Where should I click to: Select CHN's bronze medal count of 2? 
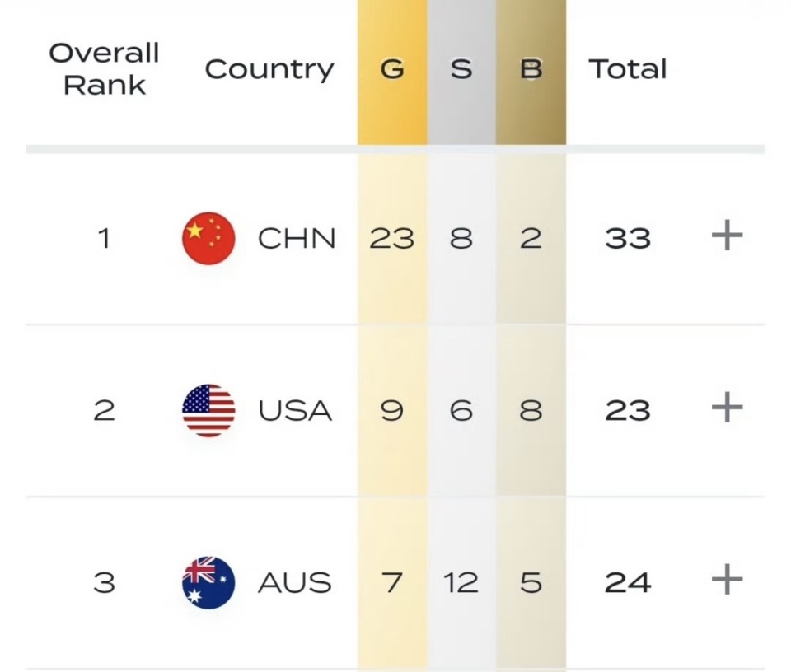(x=531, y=238)
